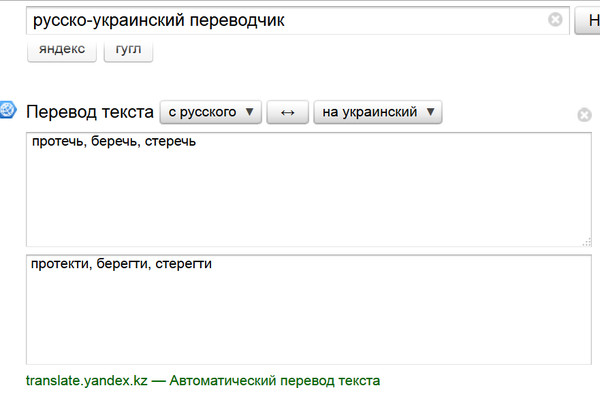Click empty space inside the source text box
Viewport: 600px width, 405px height.
click(300, 200)
